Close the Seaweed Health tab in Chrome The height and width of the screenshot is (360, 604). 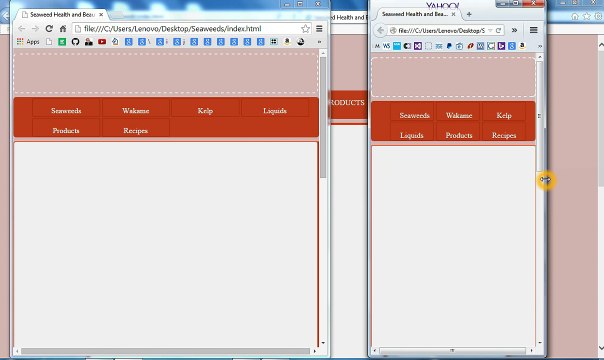coord(101,15)
